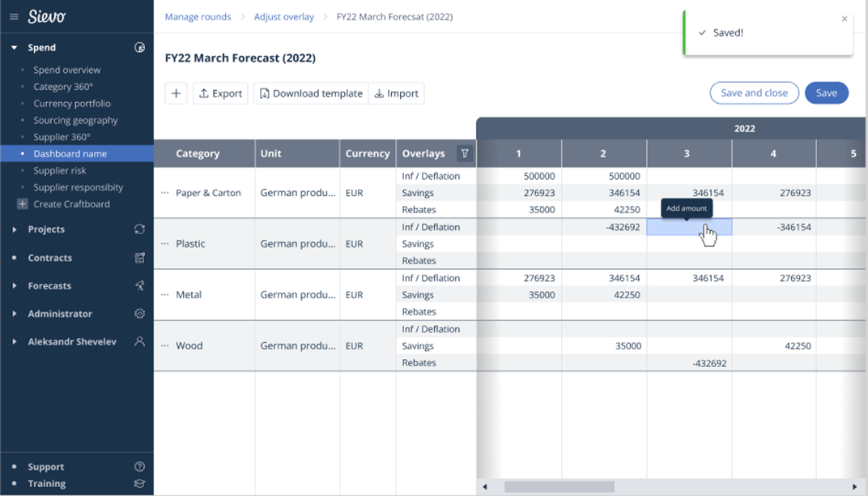Screen dimensions: 868x496
Task: Go to Manage rounds breadcrumb link
Action: pos(198,17)
